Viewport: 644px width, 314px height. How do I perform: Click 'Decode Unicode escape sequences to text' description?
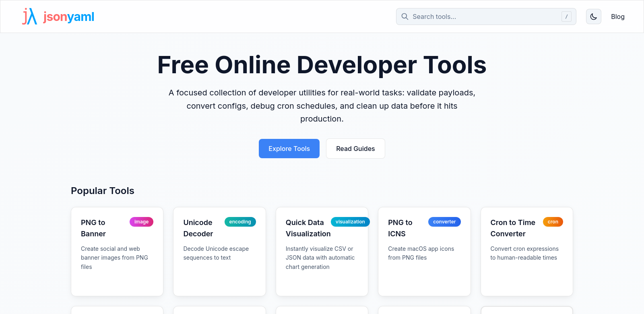pyautogui.click(x=216, y=253)
